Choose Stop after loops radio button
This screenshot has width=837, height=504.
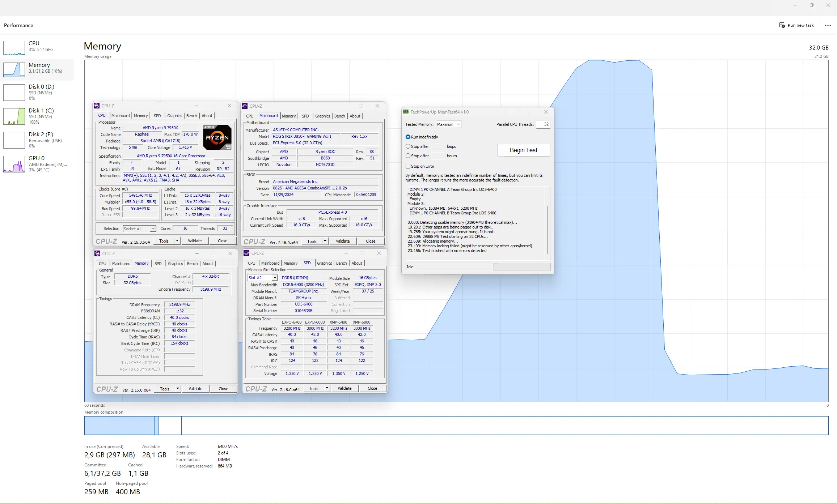point(408,146)
